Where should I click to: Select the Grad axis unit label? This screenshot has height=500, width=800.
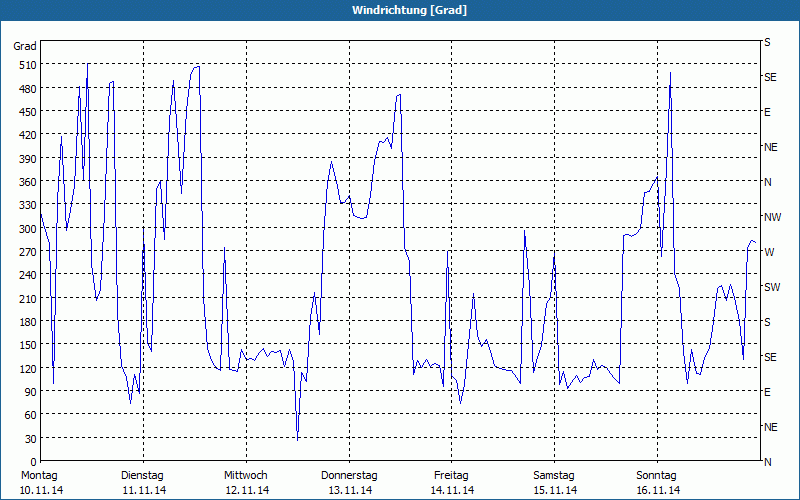25,46
